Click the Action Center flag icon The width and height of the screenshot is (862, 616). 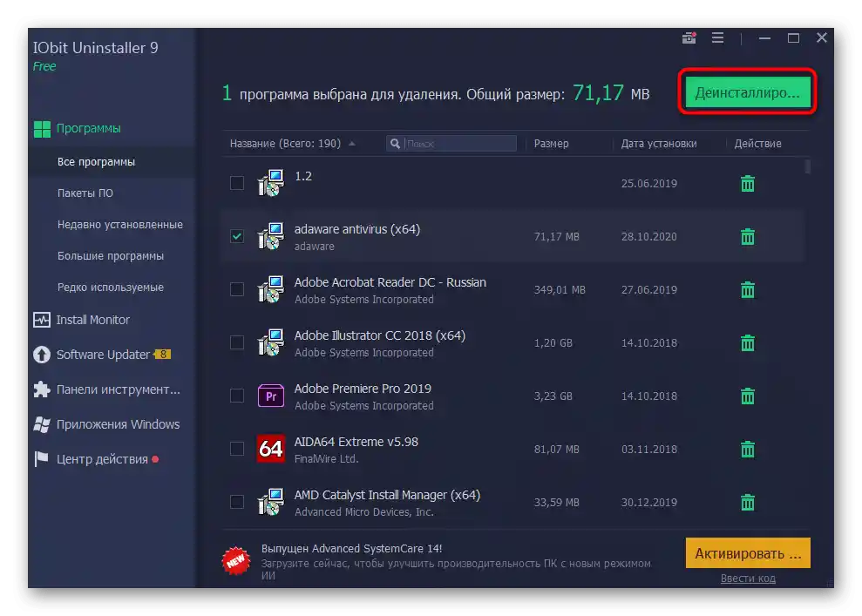coord(42,459)
